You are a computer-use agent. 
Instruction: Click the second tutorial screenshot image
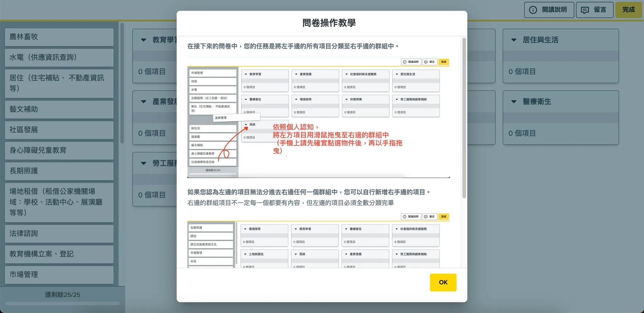click(x=319, y=240)
